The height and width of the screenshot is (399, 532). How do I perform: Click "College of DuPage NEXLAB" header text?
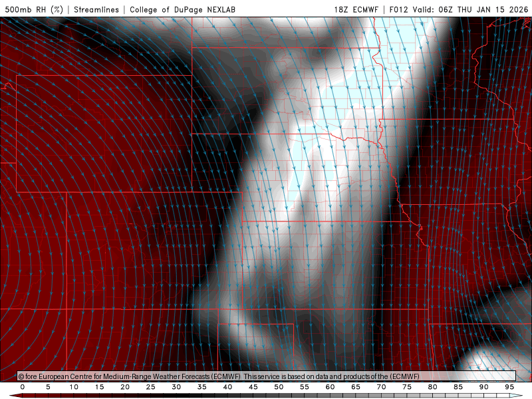click(x=182, y=9)
